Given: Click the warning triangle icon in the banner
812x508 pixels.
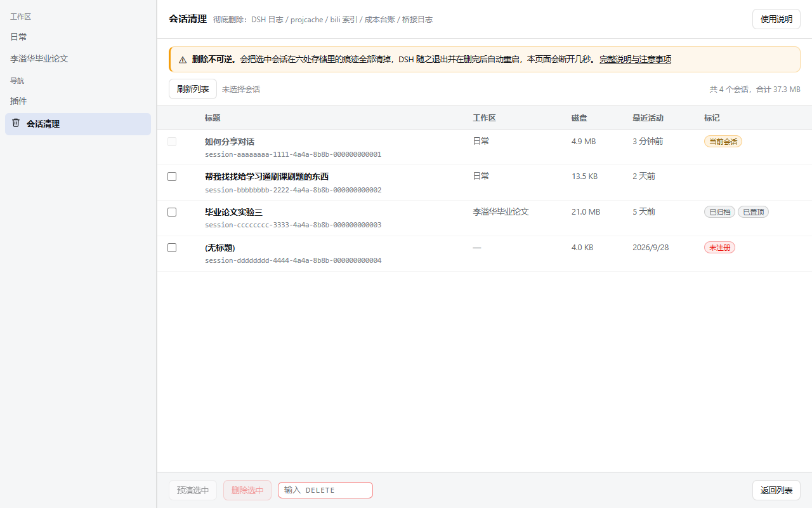Looking at the screenshot, I should point(183,60).
